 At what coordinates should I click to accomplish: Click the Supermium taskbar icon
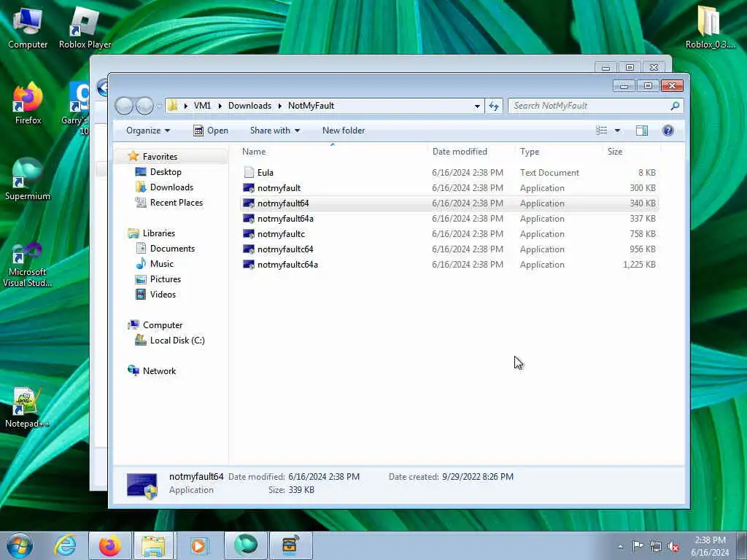tap(245, 545)
